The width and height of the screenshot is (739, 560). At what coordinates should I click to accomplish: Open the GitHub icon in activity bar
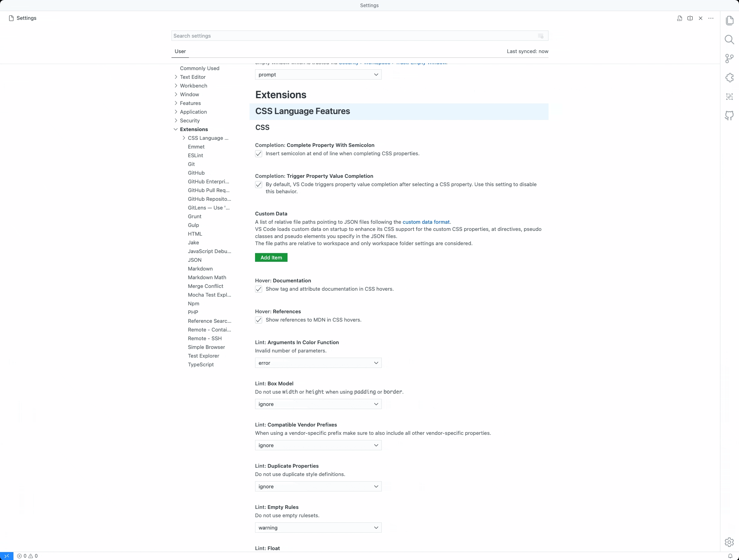(729, 116)
